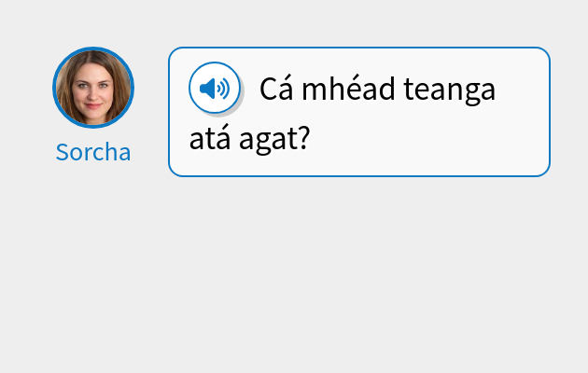Tap the word "Cá" in the sentence

coord(275,90)
